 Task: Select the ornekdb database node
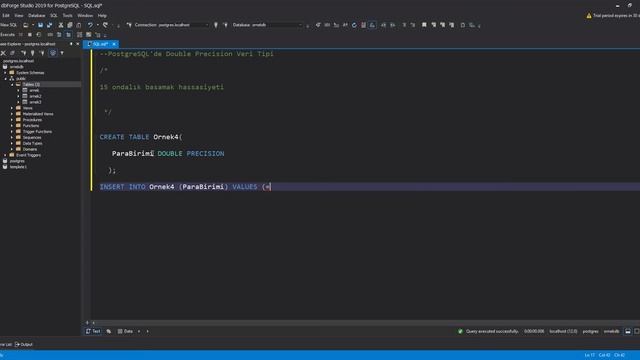(x=17, y=67)
